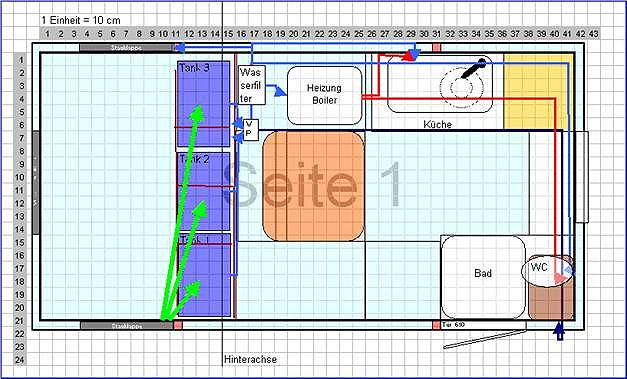This screenshot has height=379, width=627.
Task: Select the Bad shower shape
Action: [483, 277]
